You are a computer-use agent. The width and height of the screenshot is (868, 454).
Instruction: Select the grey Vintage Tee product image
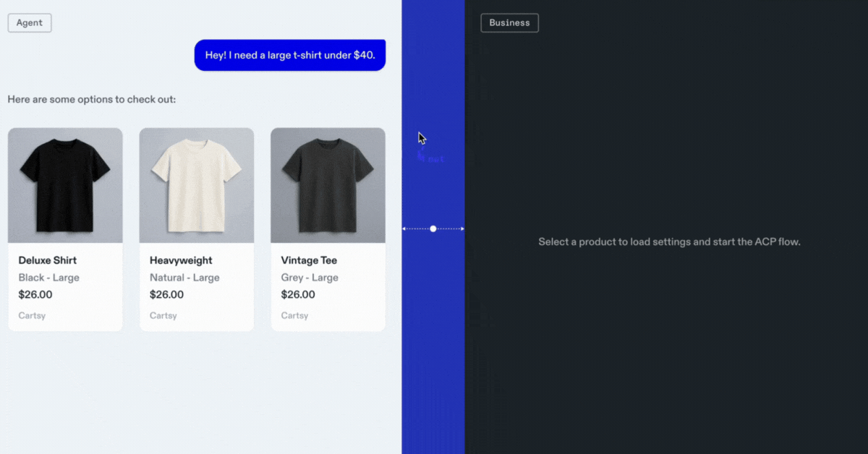(328, 185)
